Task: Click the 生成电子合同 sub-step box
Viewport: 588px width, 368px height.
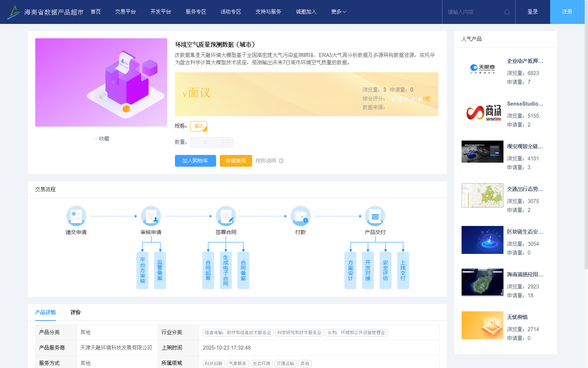Action: tap(226, 270)
